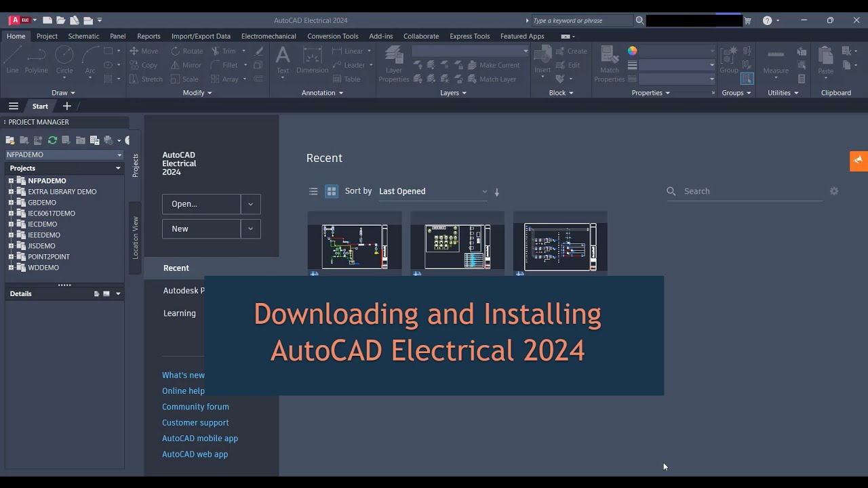Click the Paste clipboard icon
Screen dimensions: 868x488
(825, 60)
